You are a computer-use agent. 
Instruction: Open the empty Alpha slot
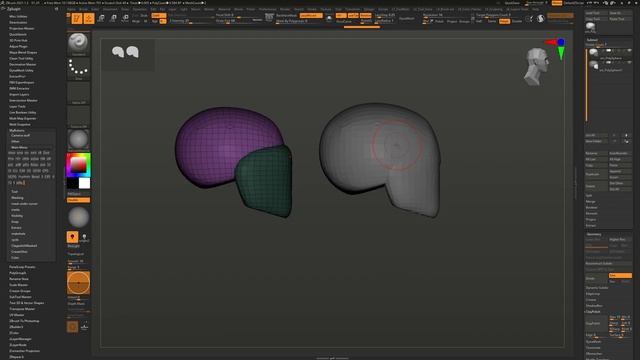pyautogui.click(x=78, y=93)
